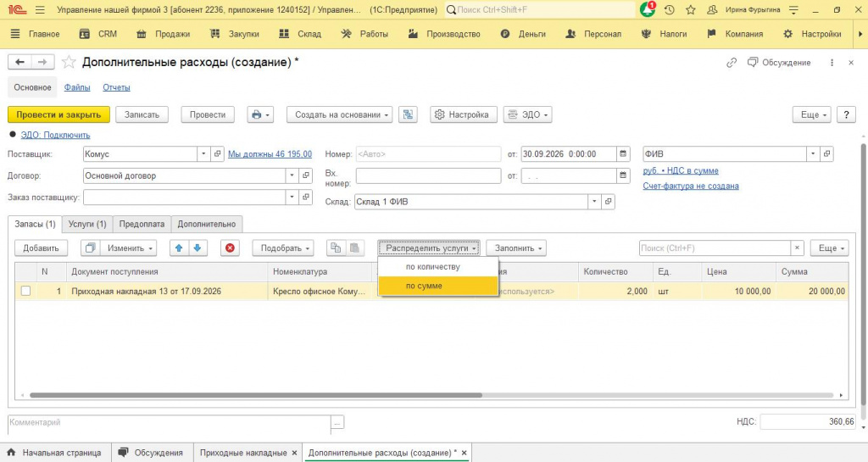Click the forward navigation arrow
868x462 pixels.
pos(42,62)
